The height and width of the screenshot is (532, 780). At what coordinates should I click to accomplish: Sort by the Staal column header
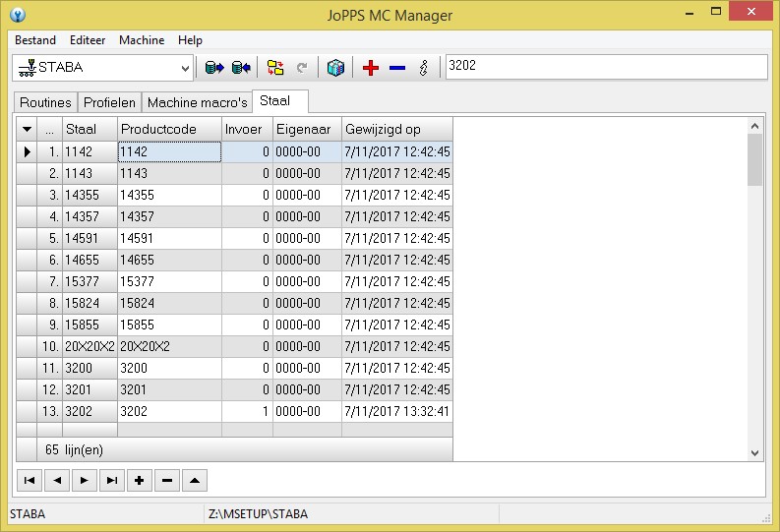click(x=90, y=129)
